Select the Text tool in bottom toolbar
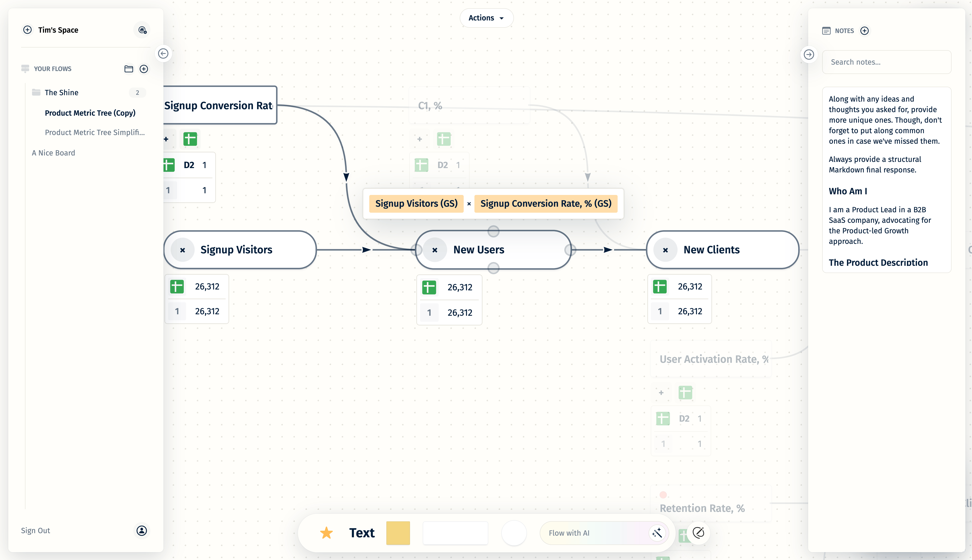This screenshot has width=972, height=560. point(362,533)
